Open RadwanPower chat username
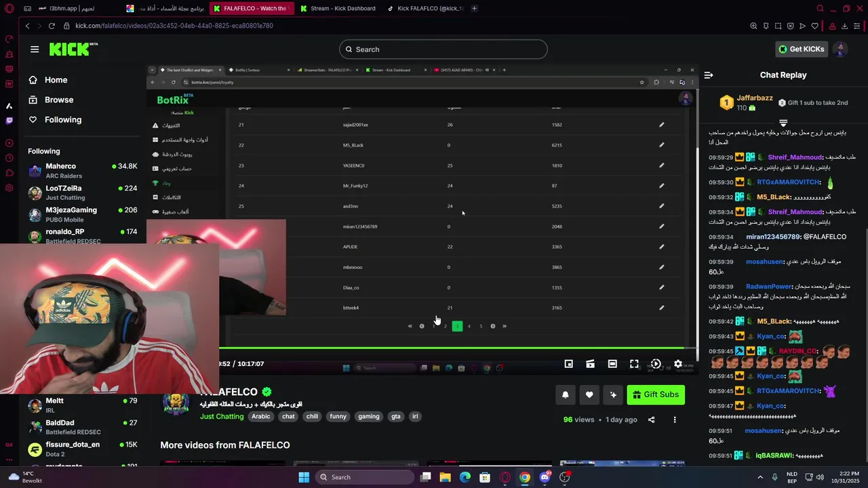The image size is (868, 488). pos(769,287)
